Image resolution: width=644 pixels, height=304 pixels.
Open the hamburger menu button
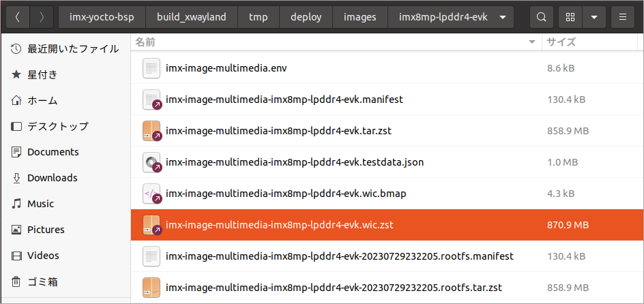pos(623,17)
